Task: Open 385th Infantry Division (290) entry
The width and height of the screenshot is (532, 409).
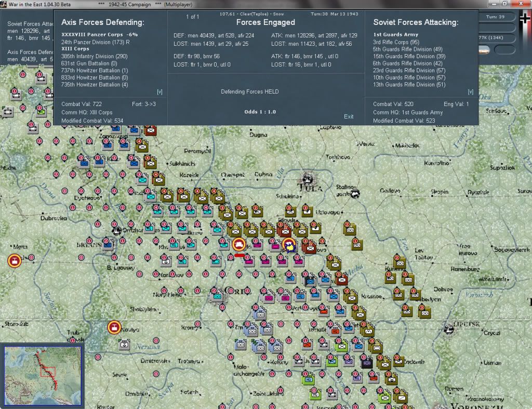Action: [95, 56]
